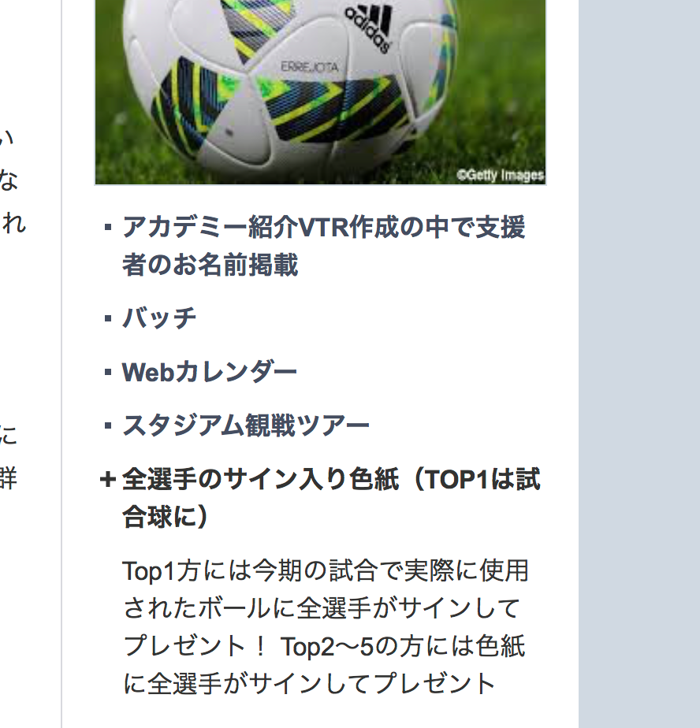Click the square bullet before アカデミー紹介VTR
The width and height of the screenshot is (700, 728).
tap(108, 228)
